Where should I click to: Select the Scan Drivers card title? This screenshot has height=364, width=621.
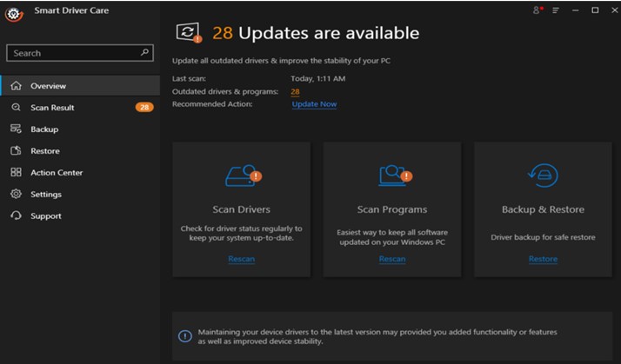click(x=241, y=209)
